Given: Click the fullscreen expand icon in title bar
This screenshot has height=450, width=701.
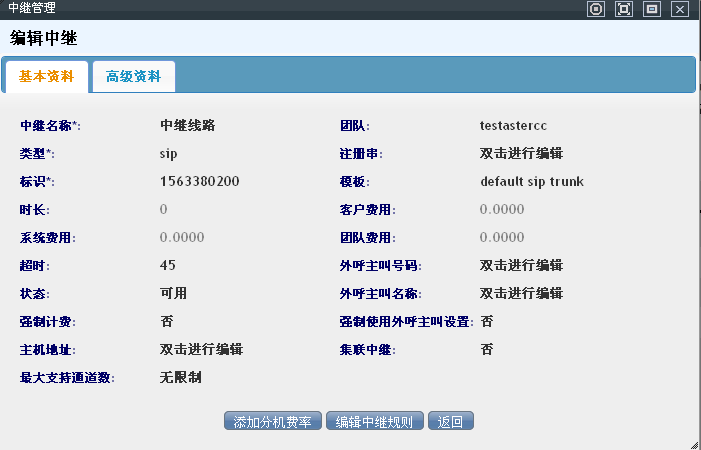Looking at the screenshot, I should coord(624,9).
